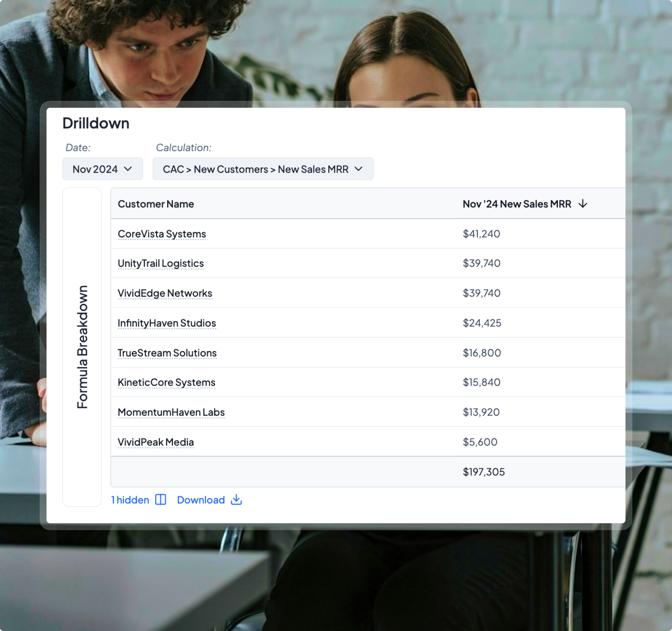Click MomentumHaven Labs link
Viewport: 672px width, 631px height.
tap(171, 412)
